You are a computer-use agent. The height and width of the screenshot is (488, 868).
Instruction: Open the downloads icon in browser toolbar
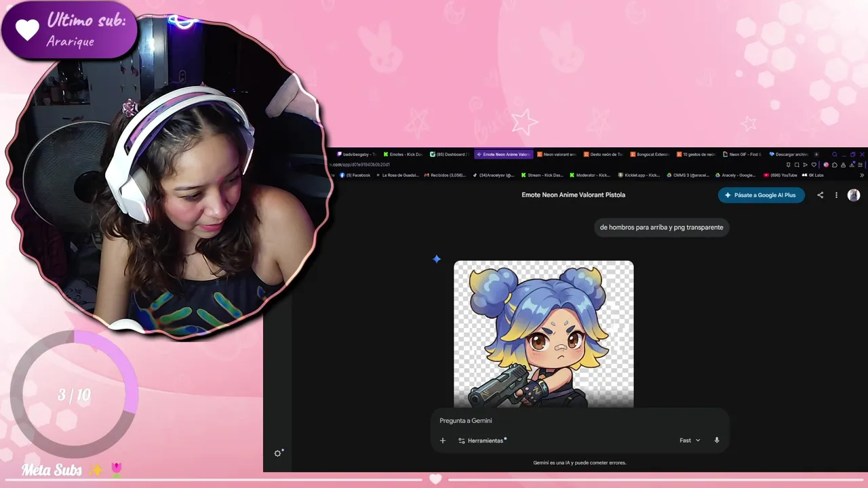point(852,165)
